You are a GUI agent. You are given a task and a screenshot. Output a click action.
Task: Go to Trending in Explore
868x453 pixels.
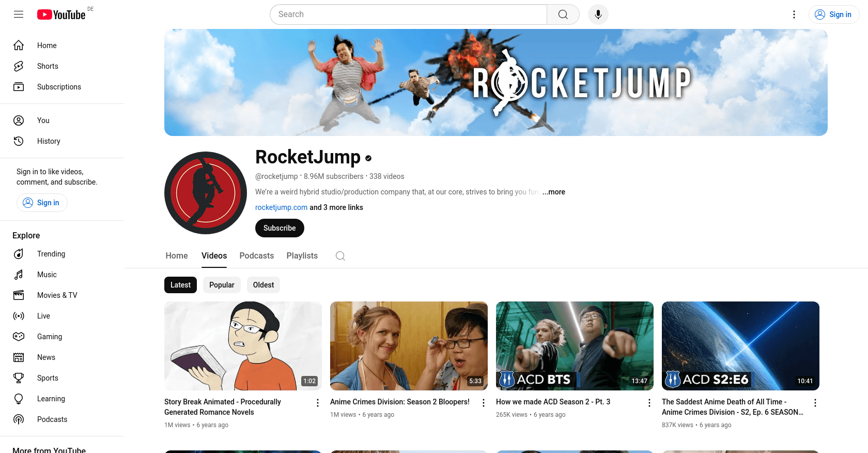[x=51, y=254]
